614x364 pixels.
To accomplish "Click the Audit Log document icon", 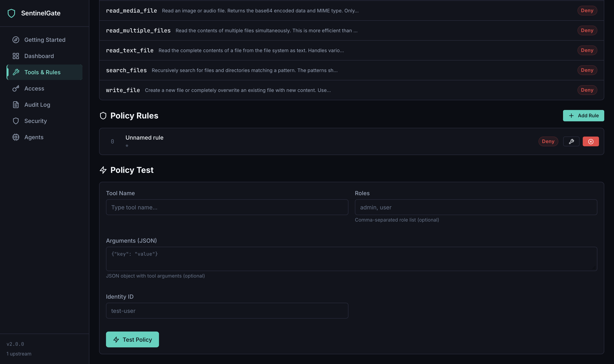I will tap(16, 105).
